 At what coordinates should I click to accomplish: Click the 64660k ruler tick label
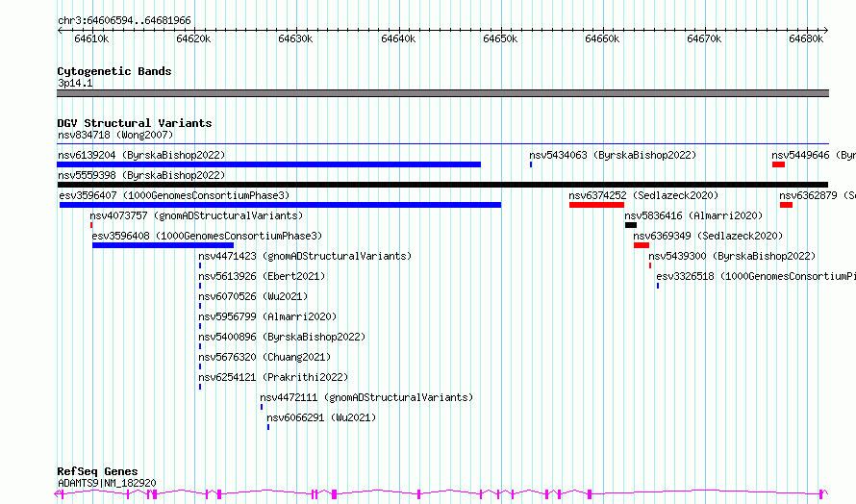[602, 38]
